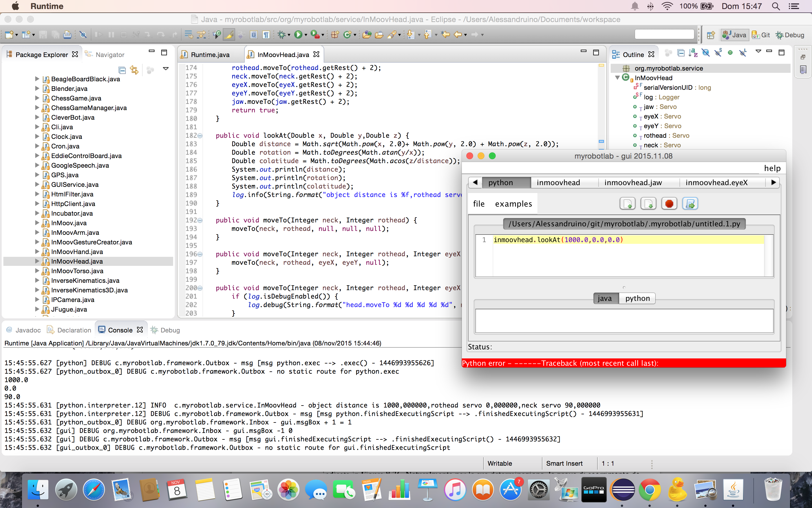Switch to the Navigator tab
Image resolution: width=812 pixels, height=508 pixels.
tap(105, 54)
